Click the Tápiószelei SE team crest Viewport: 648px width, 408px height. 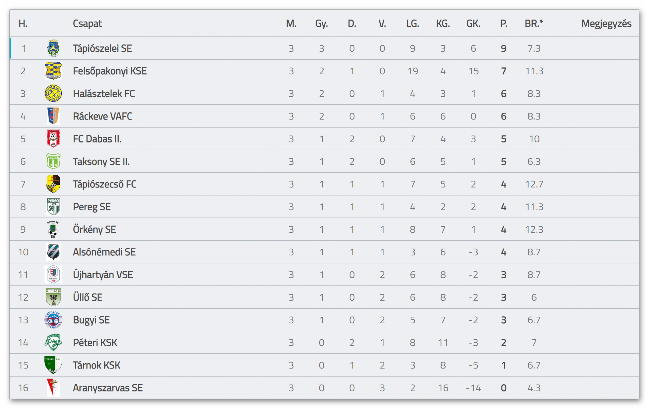pos(53,48)
